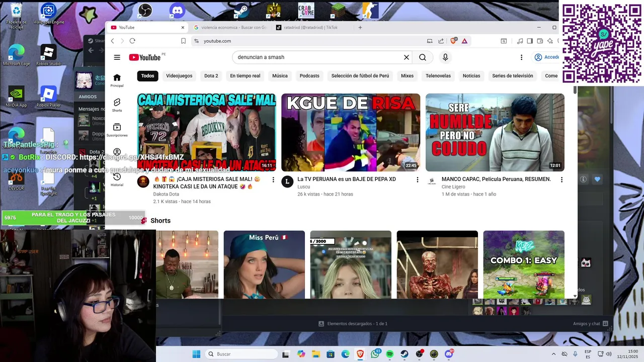Switch to violencia economica Google tab
This screenshot has height=362, width=644.
tap(230, 28)
